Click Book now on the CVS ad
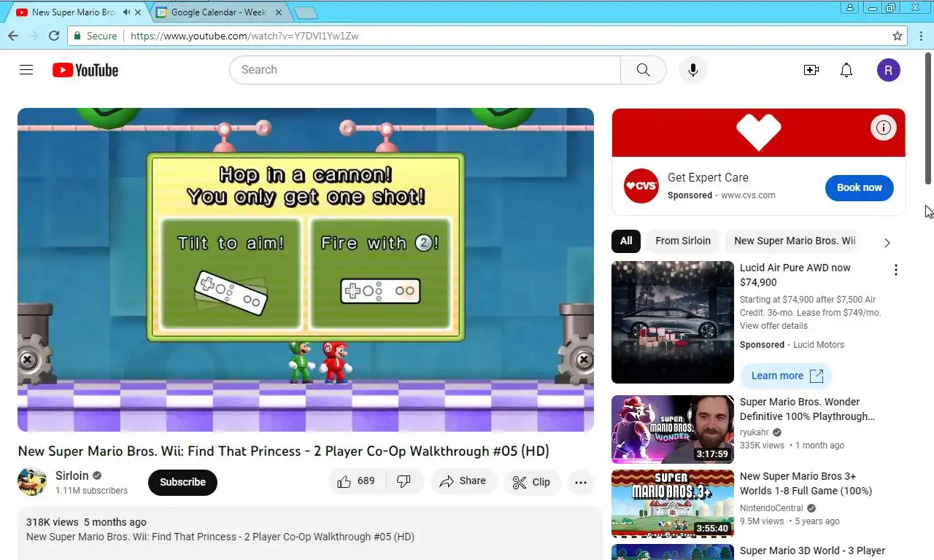934x560 pixels. click(860, 187)
